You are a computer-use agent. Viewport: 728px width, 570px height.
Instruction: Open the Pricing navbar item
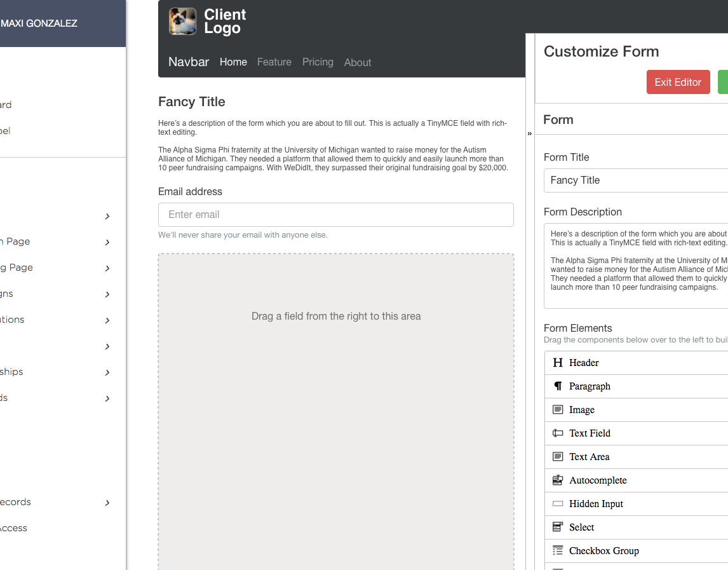tap(318, 62)
